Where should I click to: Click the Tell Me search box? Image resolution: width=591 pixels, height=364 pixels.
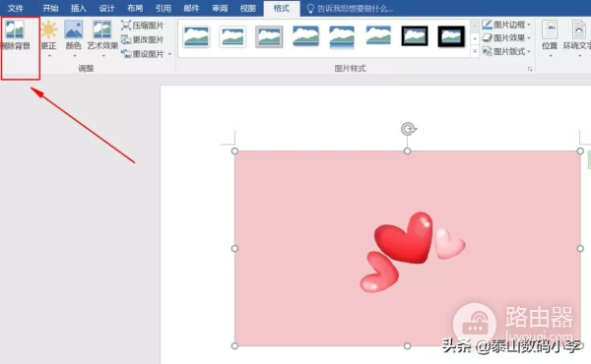(x=350, y=8)
